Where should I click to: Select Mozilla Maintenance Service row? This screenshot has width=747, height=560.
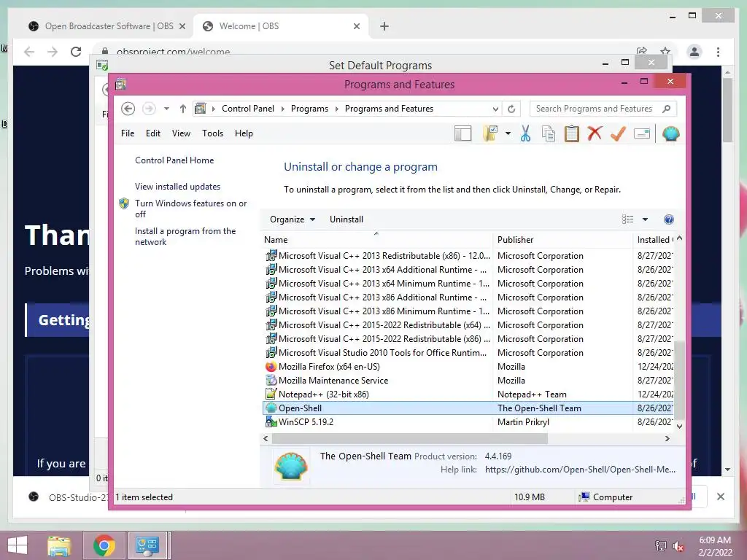[x=467, y=381]
